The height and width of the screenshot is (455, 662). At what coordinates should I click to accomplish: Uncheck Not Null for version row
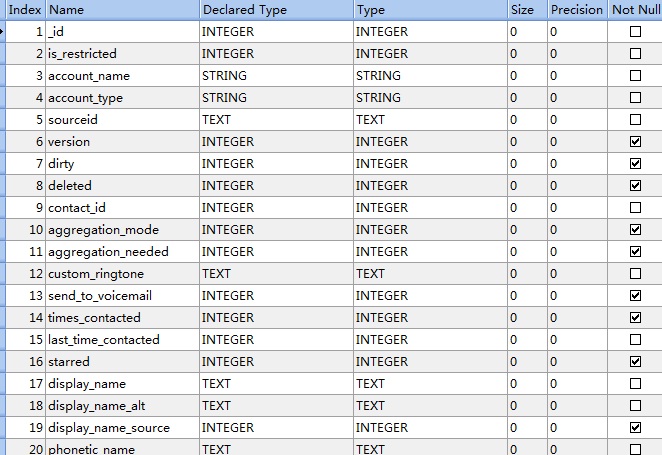[635, 141]
